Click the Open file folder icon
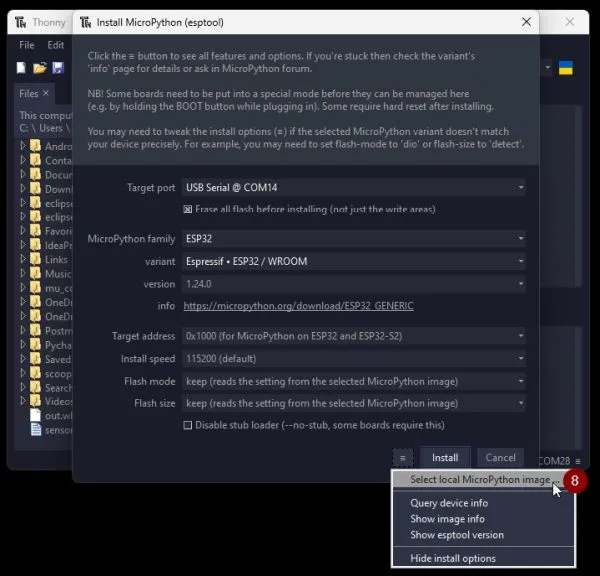 point(40,68)
